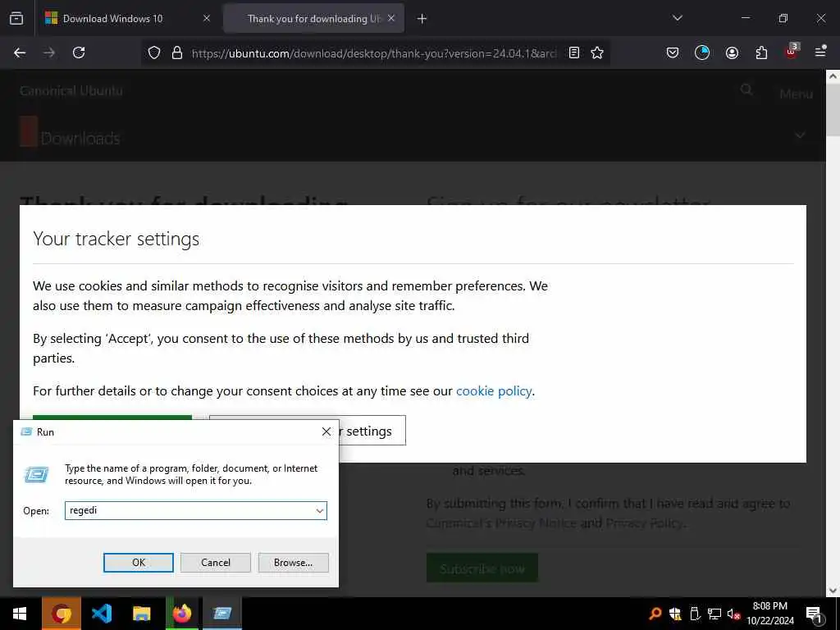Open the clock showing 8:08 PM
840x630 pixels.
(x=770, y=614)
